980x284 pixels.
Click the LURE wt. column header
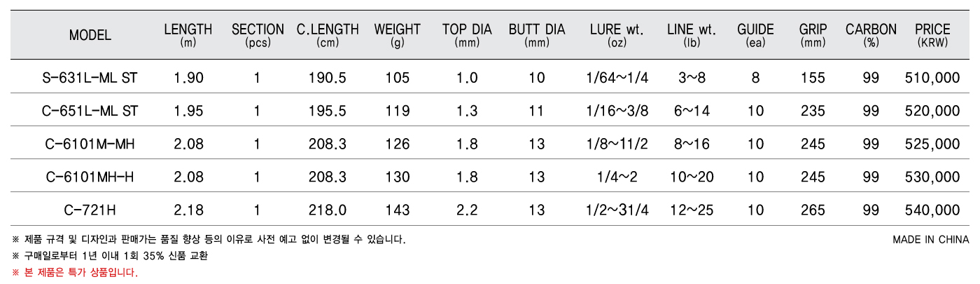(x=617, y=35)
